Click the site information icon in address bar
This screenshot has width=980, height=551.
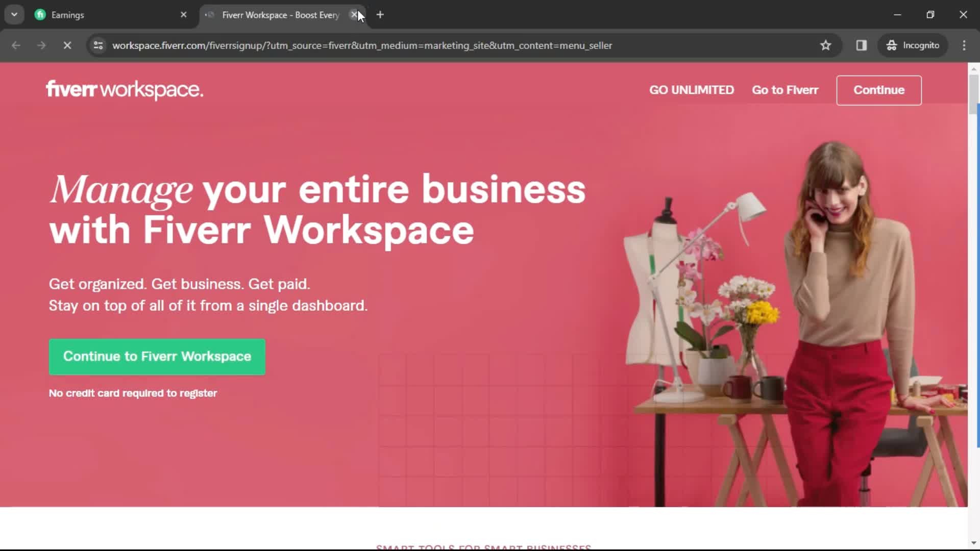(98, 45)
